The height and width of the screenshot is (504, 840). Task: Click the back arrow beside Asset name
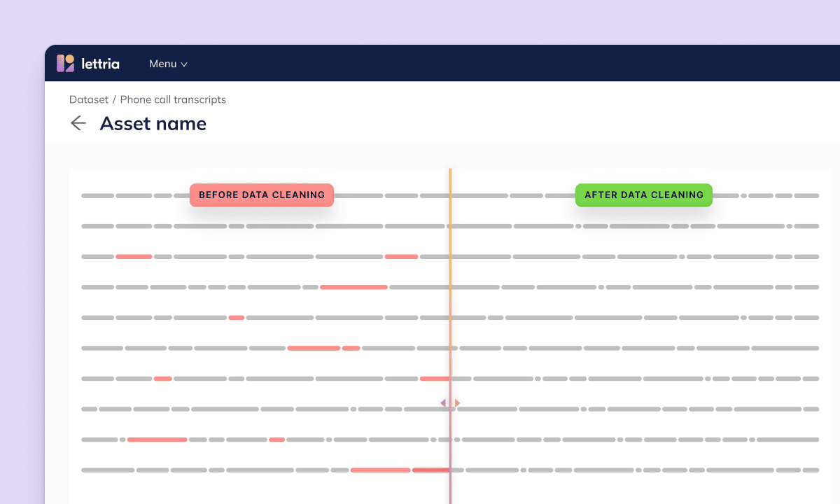tap(78, 123)
